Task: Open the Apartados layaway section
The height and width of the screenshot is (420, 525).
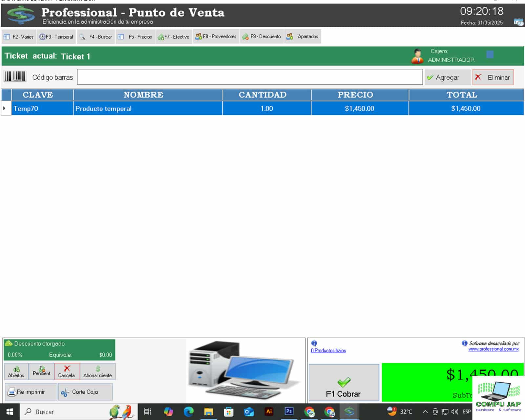Action: tap(303, 36)
